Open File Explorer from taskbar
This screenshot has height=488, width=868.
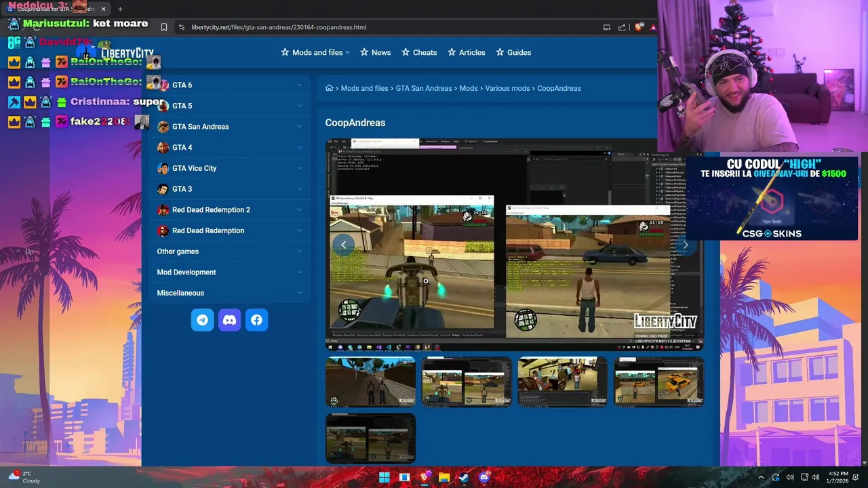[x=444, y=477]
